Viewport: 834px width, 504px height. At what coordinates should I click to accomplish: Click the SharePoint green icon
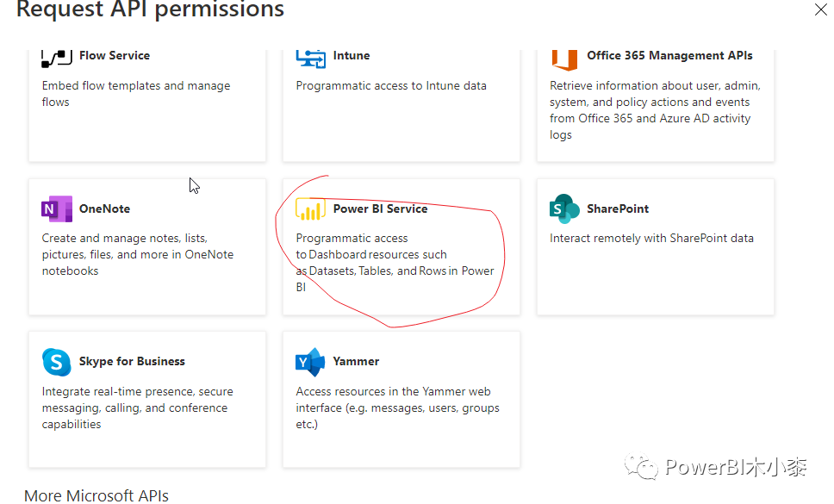tap(564, 209)
